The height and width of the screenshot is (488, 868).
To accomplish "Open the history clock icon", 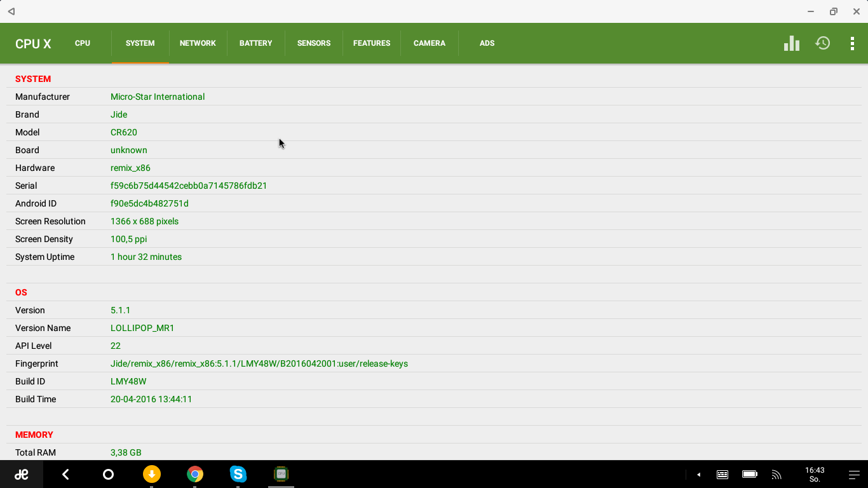I will click(x=823, y=43).
